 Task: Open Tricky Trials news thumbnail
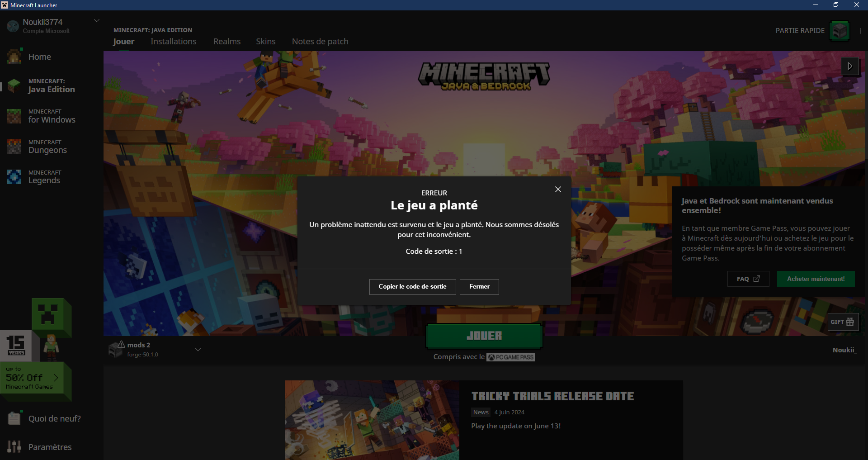point(372,420)
